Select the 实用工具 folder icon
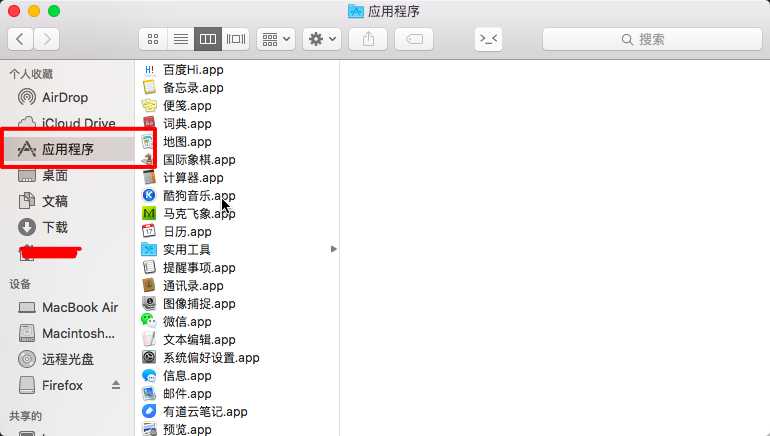Viewport: 770px width, 436px height. tap(149, 249)
